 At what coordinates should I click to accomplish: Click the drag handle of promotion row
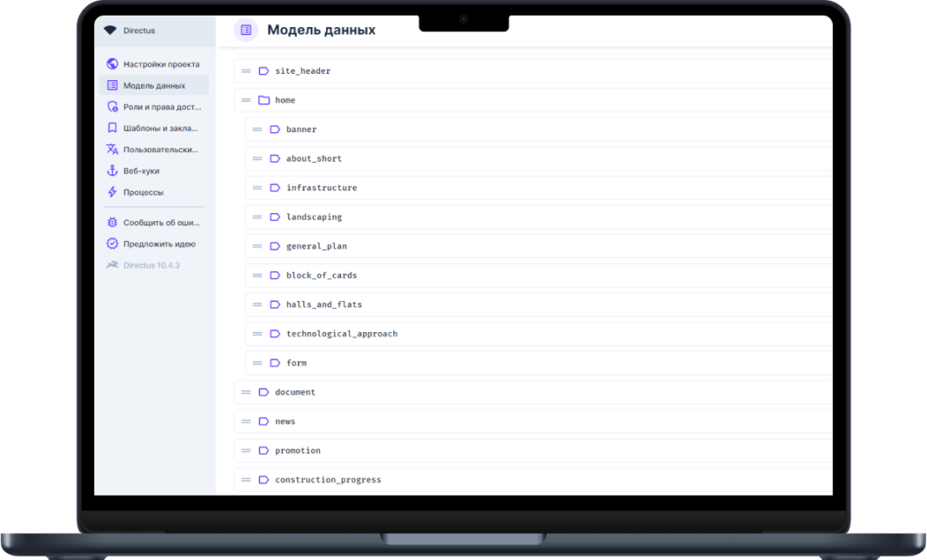pyautogui.click(x=246, y=450)
